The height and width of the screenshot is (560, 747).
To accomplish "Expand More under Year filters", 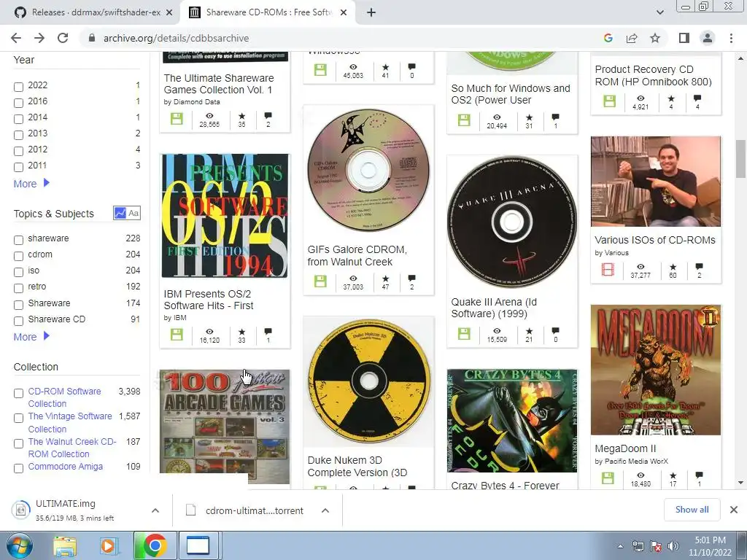I will click(x=31, y=184).
